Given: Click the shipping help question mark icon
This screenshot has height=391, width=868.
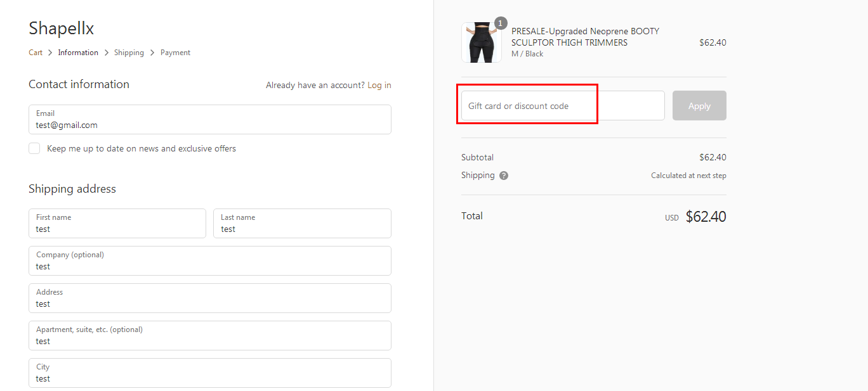Looking at the screenshot, I should 504,176.
